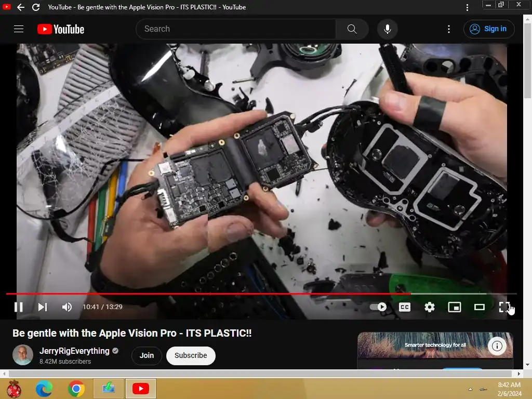Viewport: 532px width, 399px height.
Task: Open the browser window three-dot menu
Action: click(x=467, y=7)
